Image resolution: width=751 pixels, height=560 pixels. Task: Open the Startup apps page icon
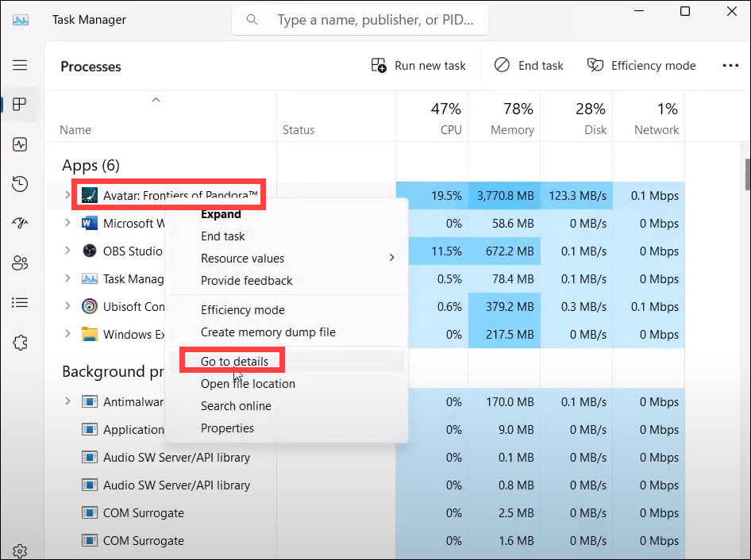(x=20, y=224)
